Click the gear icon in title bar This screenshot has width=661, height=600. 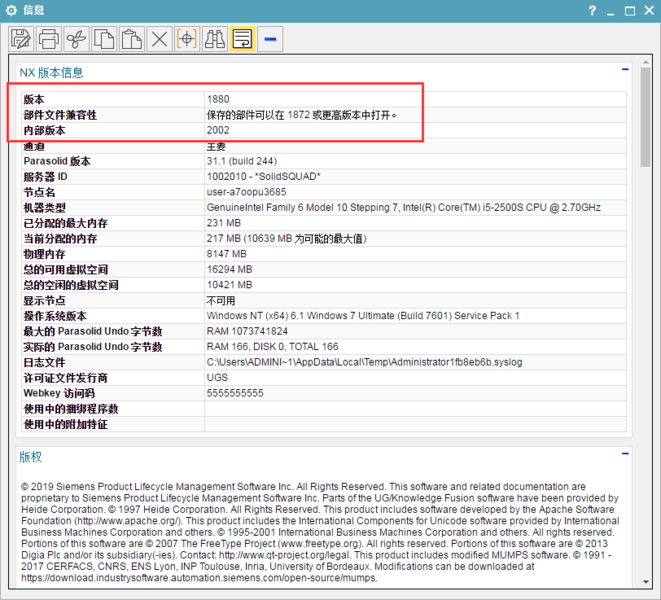(11, 10)
